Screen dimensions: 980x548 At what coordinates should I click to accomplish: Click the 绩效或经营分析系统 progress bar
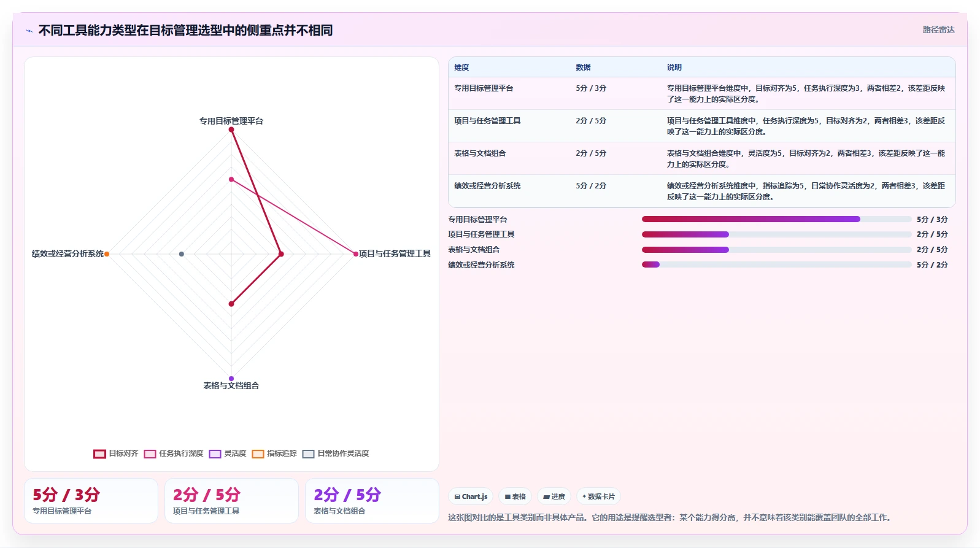coord(776,265)
